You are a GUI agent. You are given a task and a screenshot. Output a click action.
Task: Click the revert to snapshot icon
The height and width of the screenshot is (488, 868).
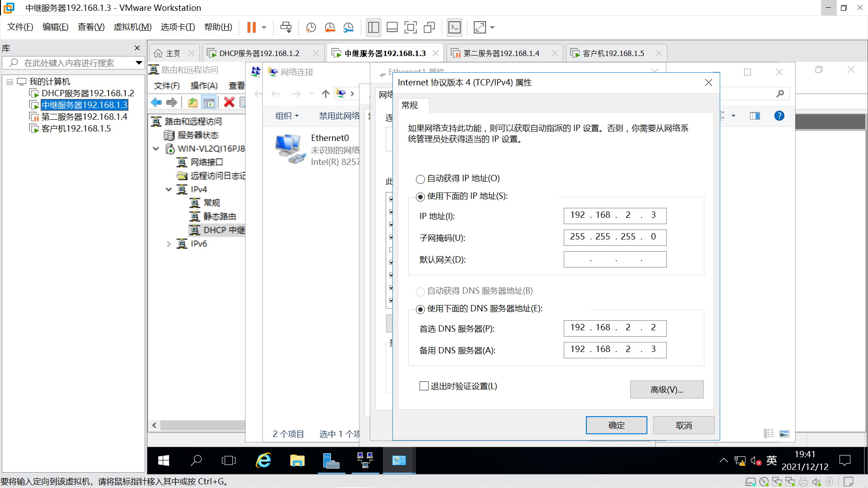point(330,28)
